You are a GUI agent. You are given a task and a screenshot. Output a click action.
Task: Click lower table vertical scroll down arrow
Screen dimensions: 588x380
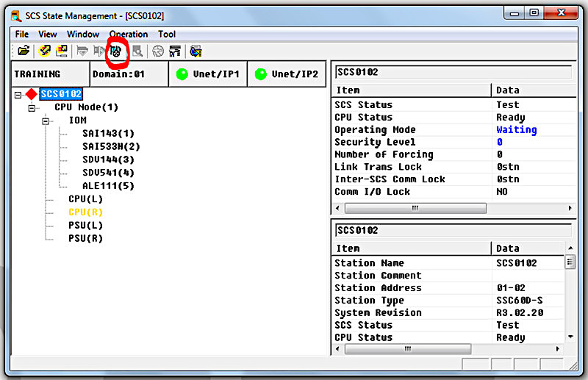coord(570,337)
